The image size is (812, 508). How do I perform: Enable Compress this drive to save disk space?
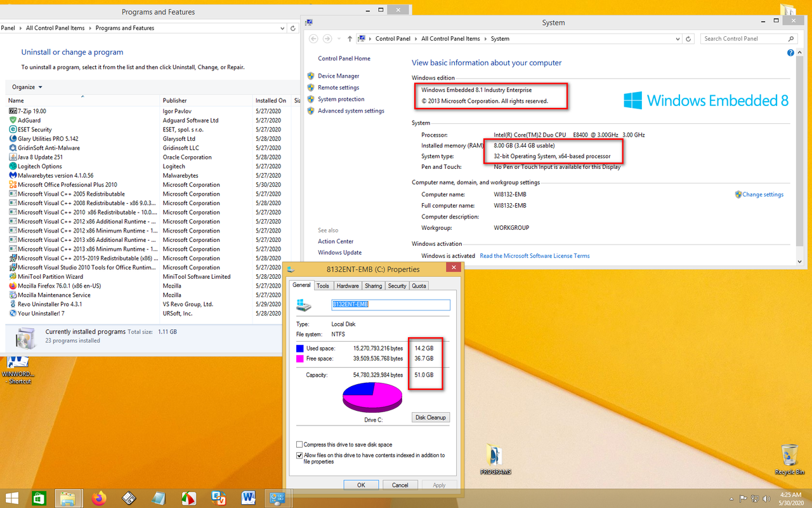tap(299, 444)
